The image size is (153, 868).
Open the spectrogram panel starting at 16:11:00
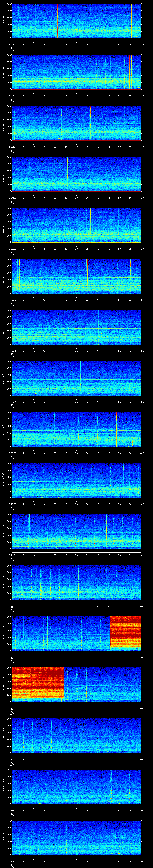click(76, 531)
